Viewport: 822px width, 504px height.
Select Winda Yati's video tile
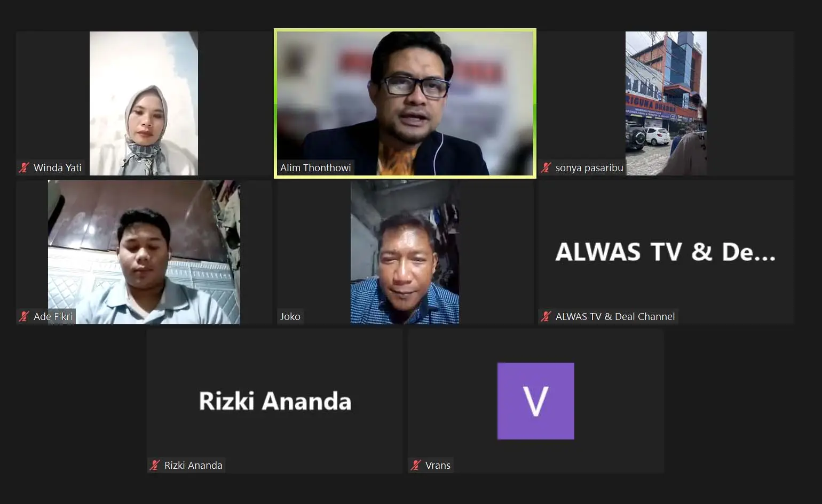coord(144,103)
